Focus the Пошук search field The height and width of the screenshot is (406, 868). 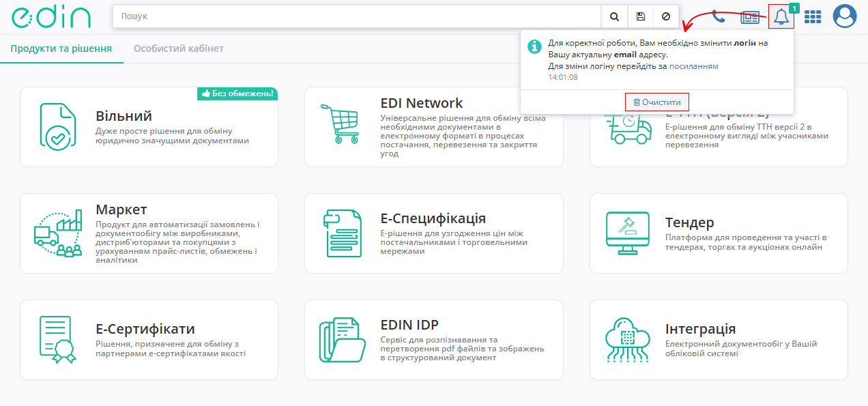coord(355,16)
